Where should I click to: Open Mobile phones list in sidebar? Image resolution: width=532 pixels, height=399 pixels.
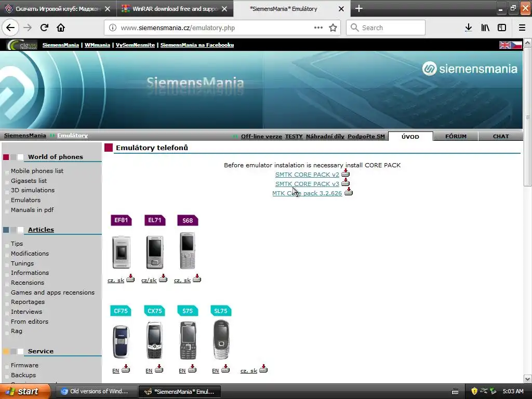click(x=37, y=171)
